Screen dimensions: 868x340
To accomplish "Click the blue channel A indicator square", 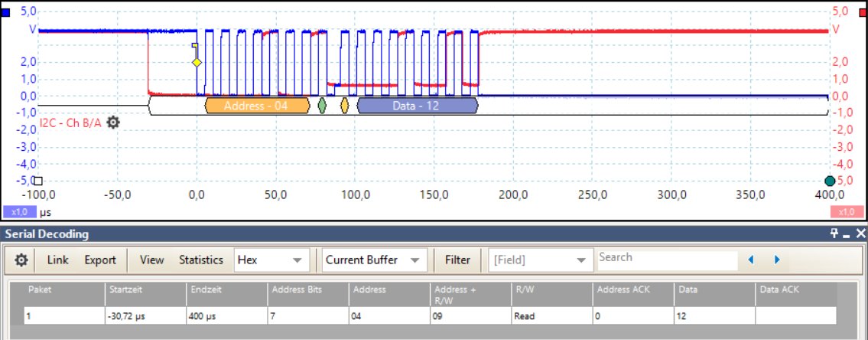I will pos(5,13).
